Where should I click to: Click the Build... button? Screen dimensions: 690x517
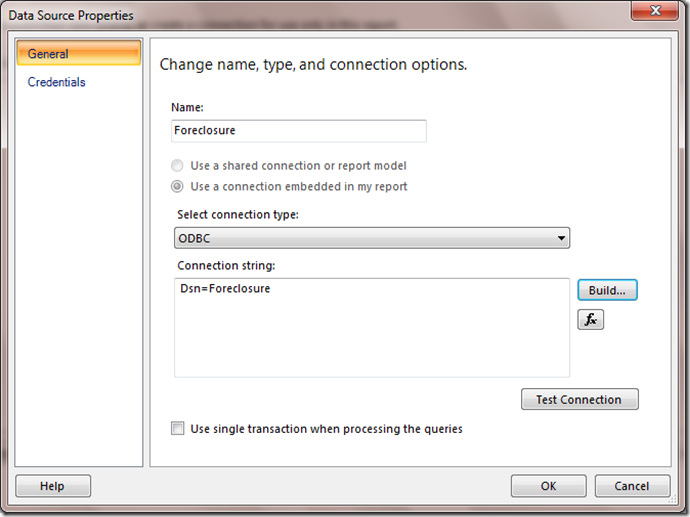click(607, 290)
